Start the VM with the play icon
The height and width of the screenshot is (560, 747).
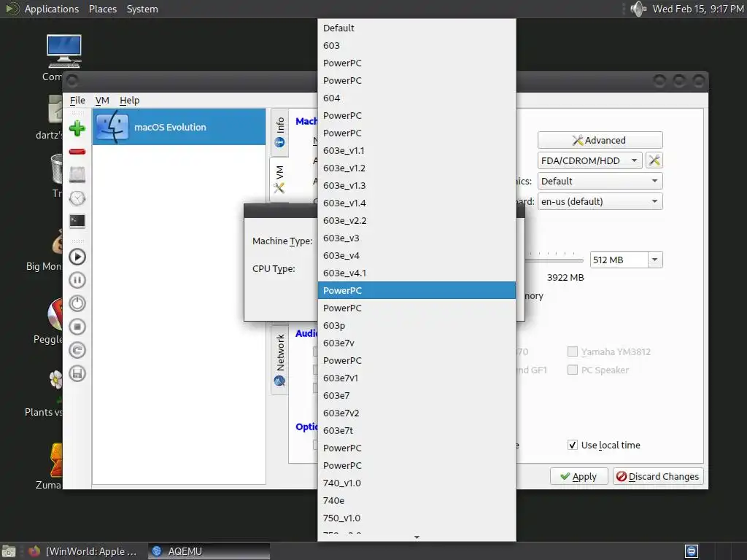77,257
